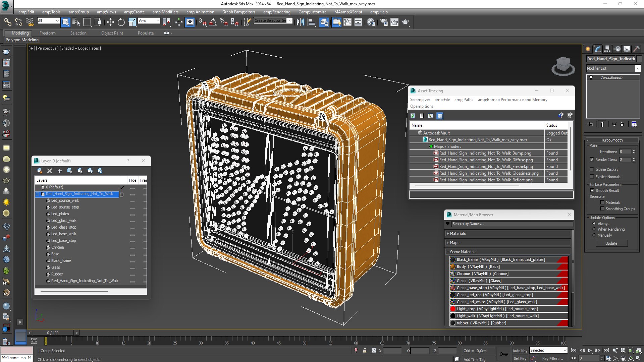
Task: Refresh the Asset Tracking list
Action: coord(413,116)
